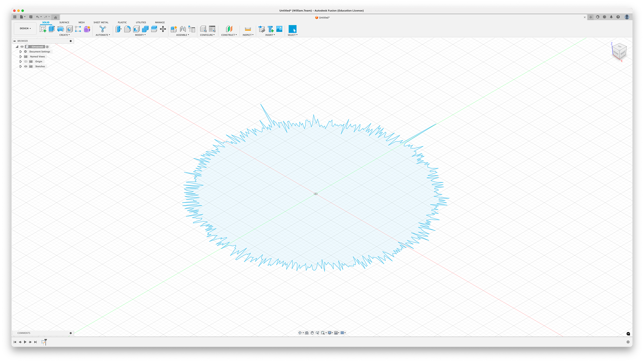Select the Combine tool
The image size is (644, 362).
tap(145, 29)
